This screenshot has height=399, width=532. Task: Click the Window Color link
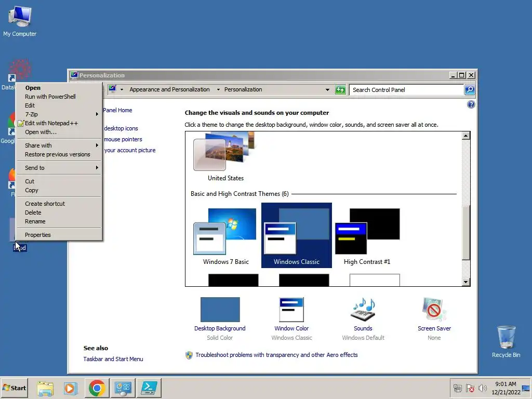(x=291, y=328)
